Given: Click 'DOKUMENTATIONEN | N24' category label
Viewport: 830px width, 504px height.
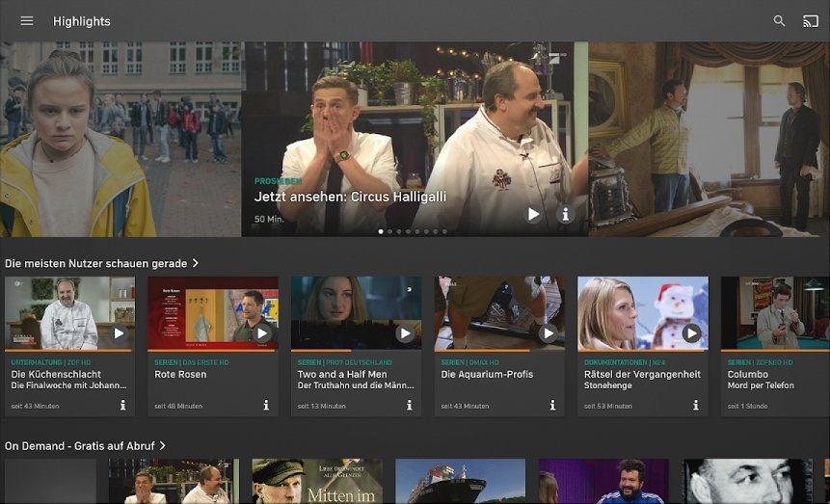Looking at the screenshot, I should (625, 362).
